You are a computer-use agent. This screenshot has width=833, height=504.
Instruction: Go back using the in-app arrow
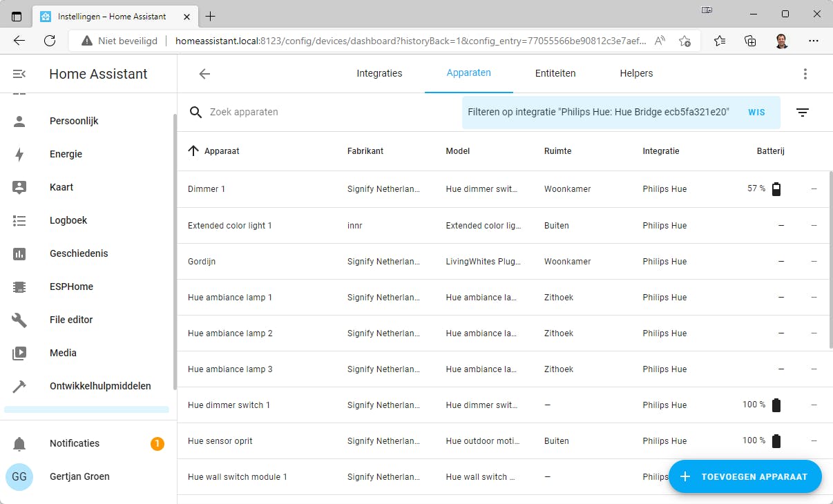(x=204, y=74)
